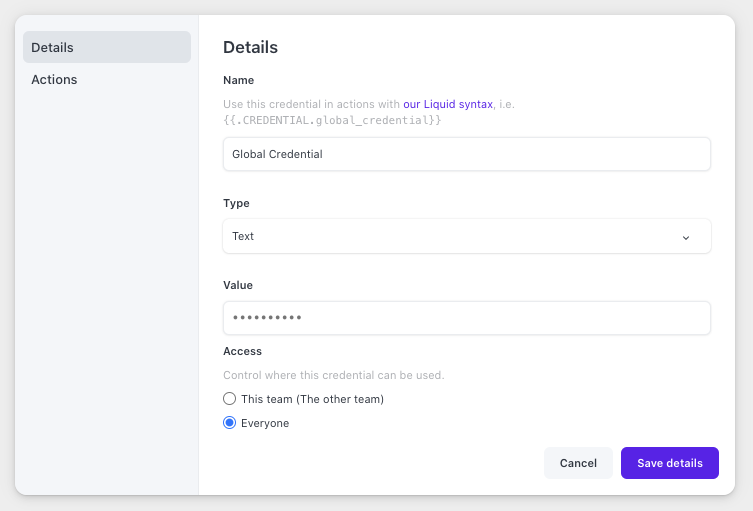Follow the 'our Liquid syntax' link

448,104
